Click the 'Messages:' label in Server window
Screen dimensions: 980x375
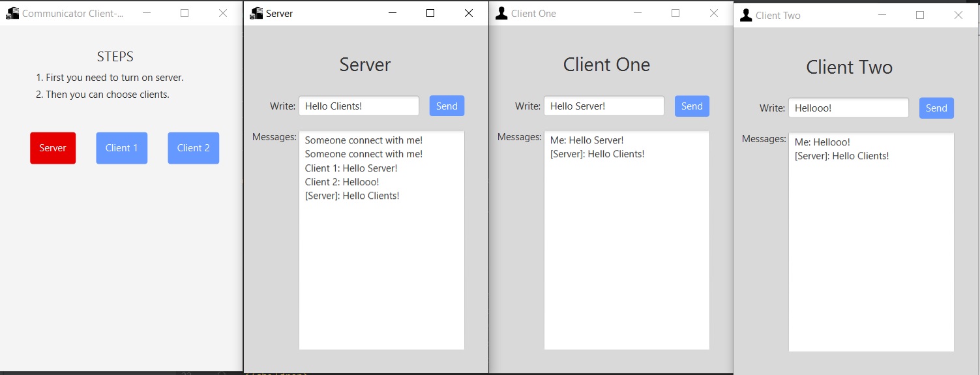click(275, 137)
